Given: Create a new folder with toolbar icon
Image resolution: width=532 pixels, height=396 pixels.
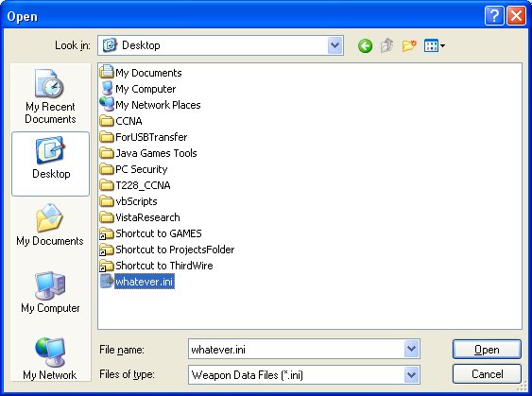Looking at the screenshot, I should click(x=409, y=45).
